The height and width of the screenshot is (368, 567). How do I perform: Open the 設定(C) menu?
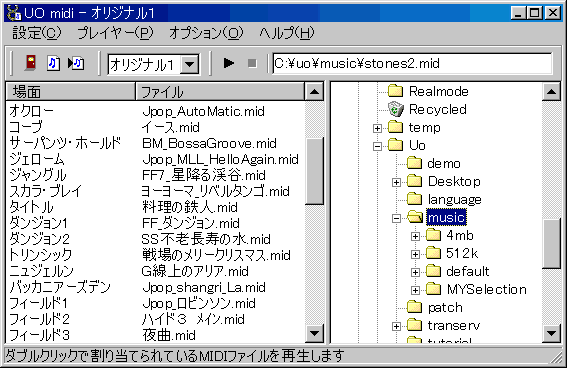pyautogui.click(x=37, y=33)
